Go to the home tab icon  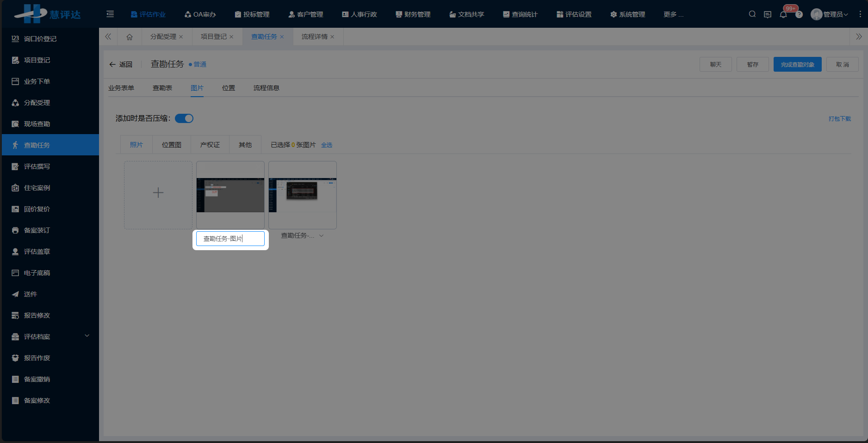[130, 37]
